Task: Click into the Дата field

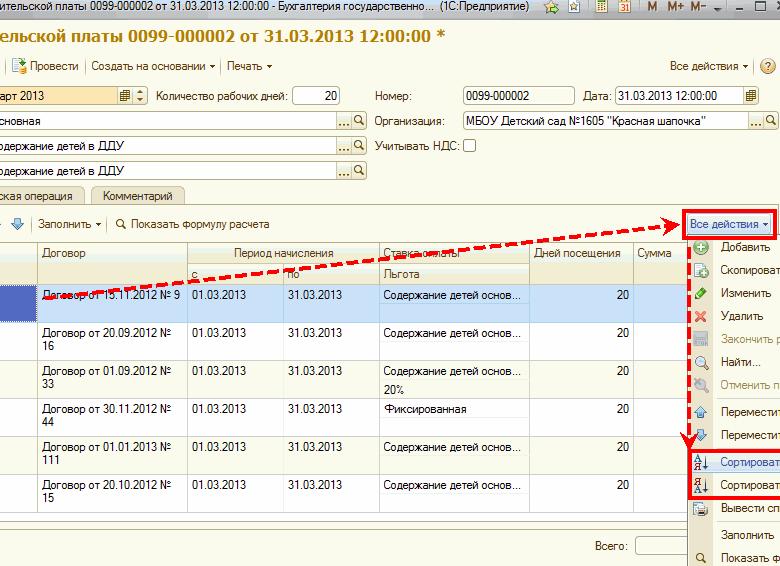Action: [x=680, y=95]
